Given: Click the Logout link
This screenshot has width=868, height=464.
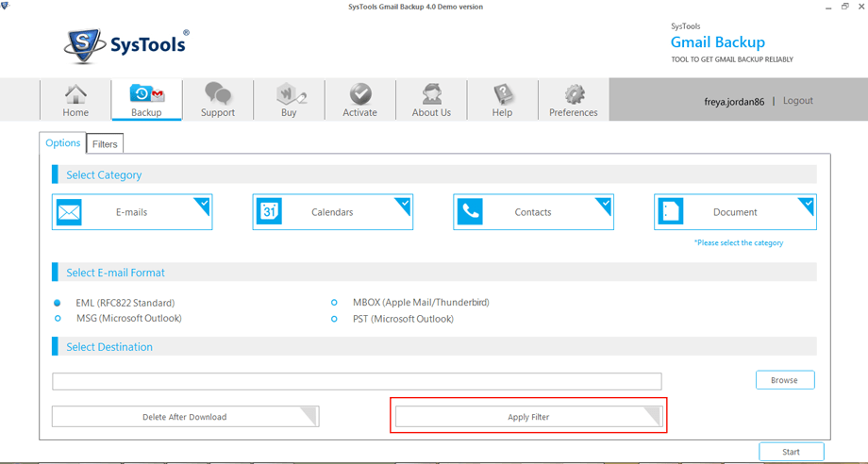Looking at the screenshot, I should 797,101.
